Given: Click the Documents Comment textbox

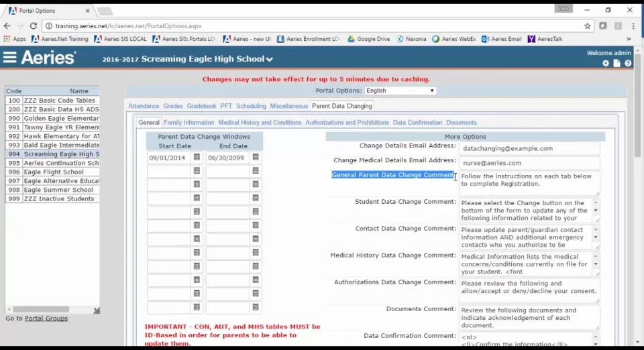Looking at the screenshot, I should [529, 318].
